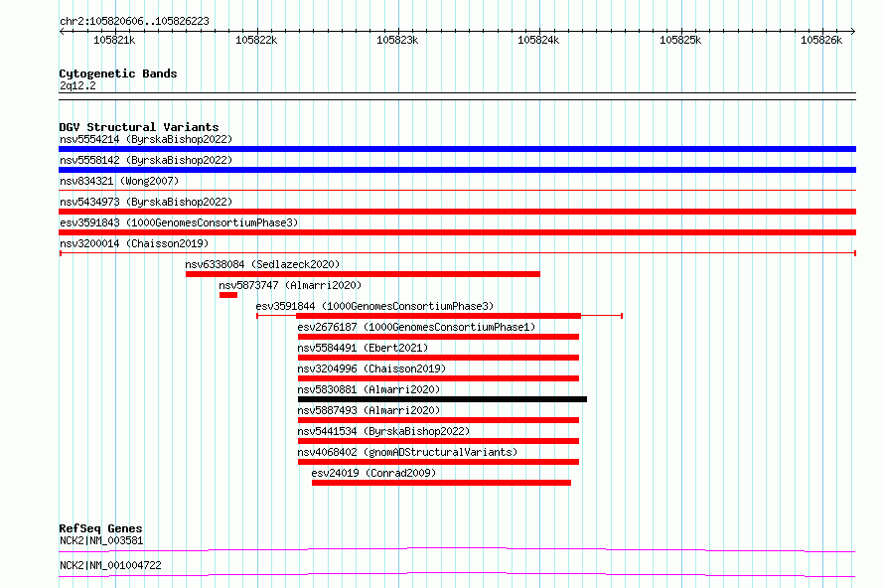Viewport: 884px width, 588px height.
Task: Click the esv3591844 1000GenomesConsortiumPhase3 label
Action: point(374,306)
